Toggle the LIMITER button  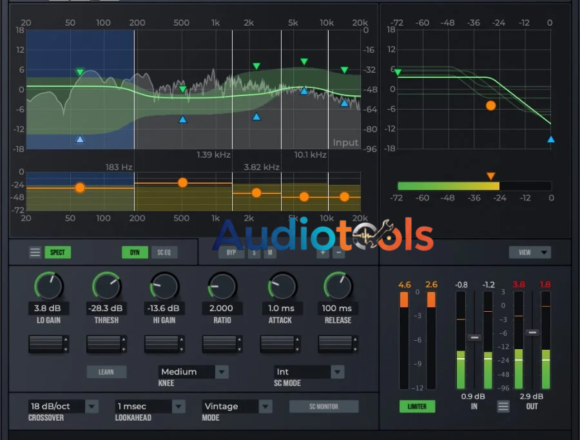417,407
